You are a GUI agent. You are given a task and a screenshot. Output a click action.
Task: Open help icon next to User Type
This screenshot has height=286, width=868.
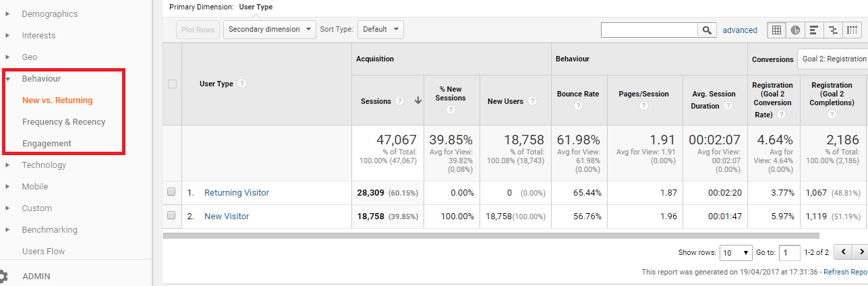241,84
